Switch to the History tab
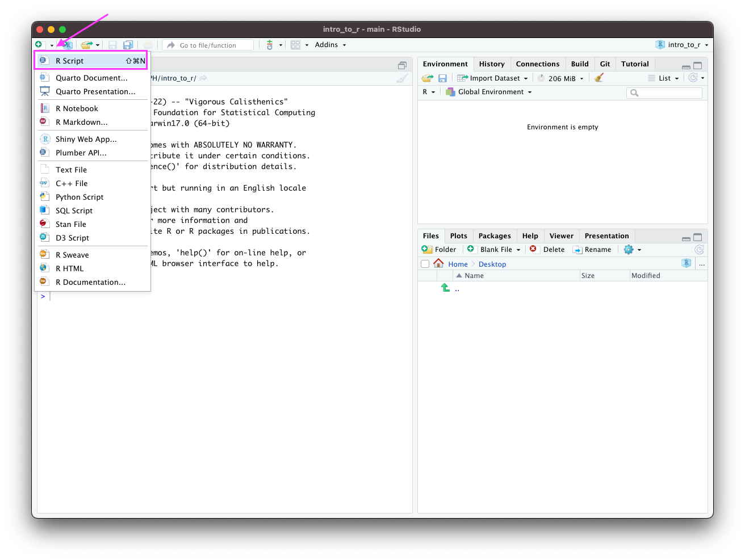Screen dimensions: 745x560 491,64
